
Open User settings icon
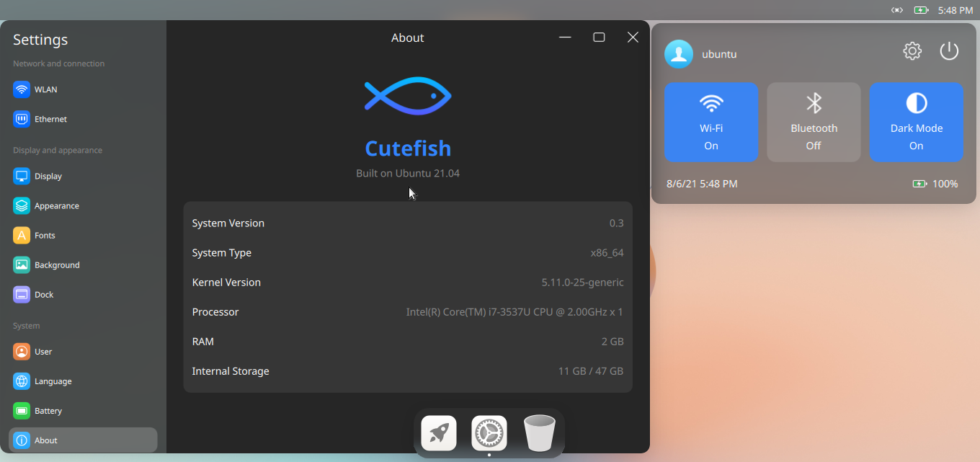(x=22, y=352)
